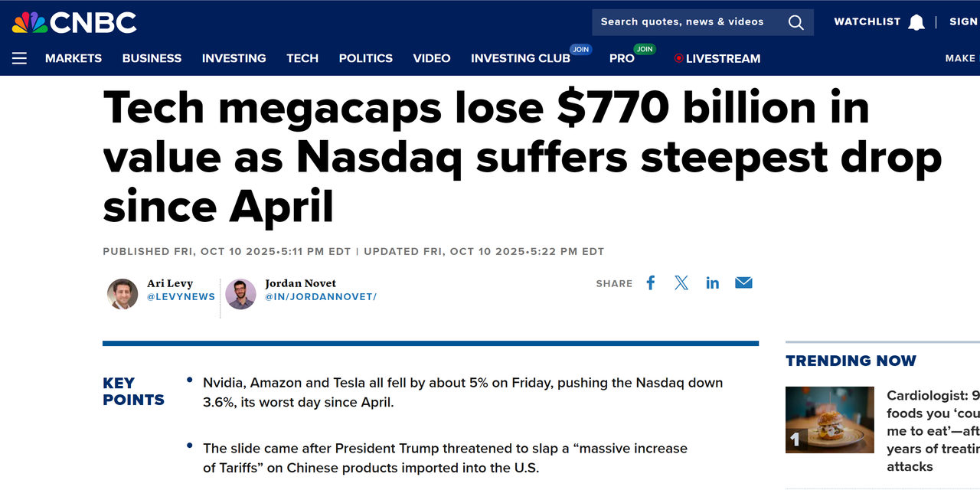980x490 pixels.
Task: Open Jordan Novet's LinkedIn handle link
Action: pyautogui.click(x=321, y=297)
